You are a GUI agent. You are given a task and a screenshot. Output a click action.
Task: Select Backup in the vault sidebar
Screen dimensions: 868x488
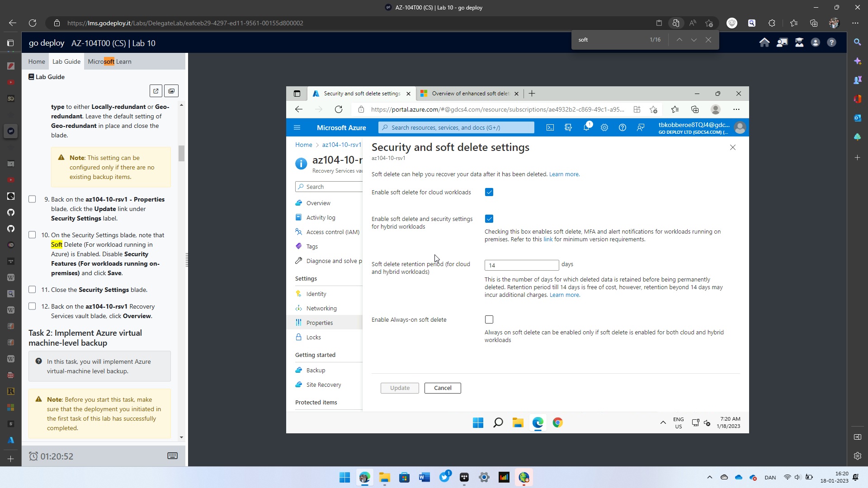316,370
